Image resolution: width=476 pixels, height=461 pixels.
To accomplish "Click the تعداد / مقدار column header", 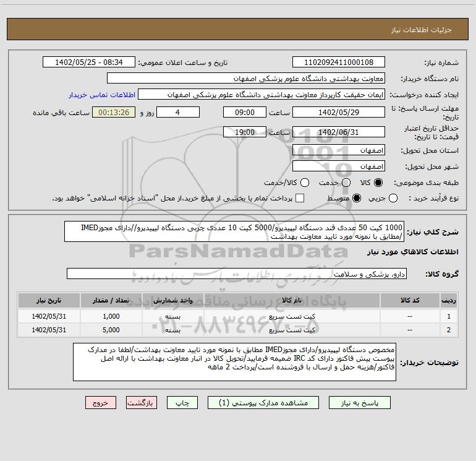I will point(111,301).
